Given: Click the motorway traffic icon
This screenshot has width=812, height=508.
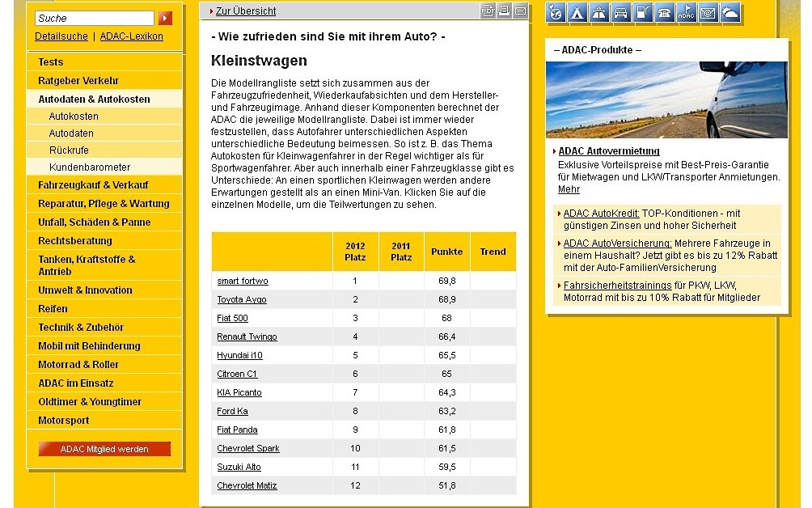Looking at the screenshot, I should pos(599,12).
